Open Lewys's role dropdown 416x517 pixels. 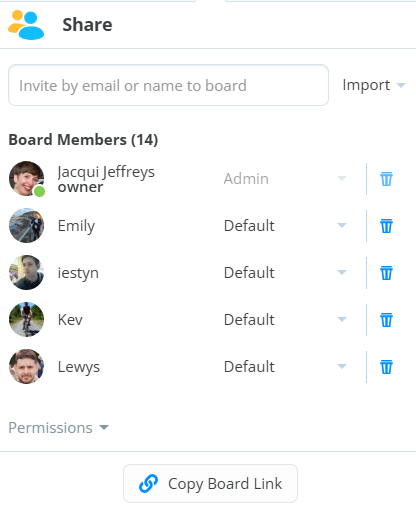click(285, 367)
